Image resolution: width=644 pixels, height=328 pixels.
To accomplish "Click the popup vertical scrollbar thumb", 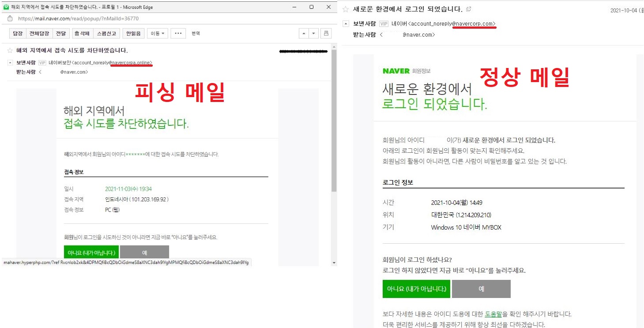I will [x=334, y=121].
